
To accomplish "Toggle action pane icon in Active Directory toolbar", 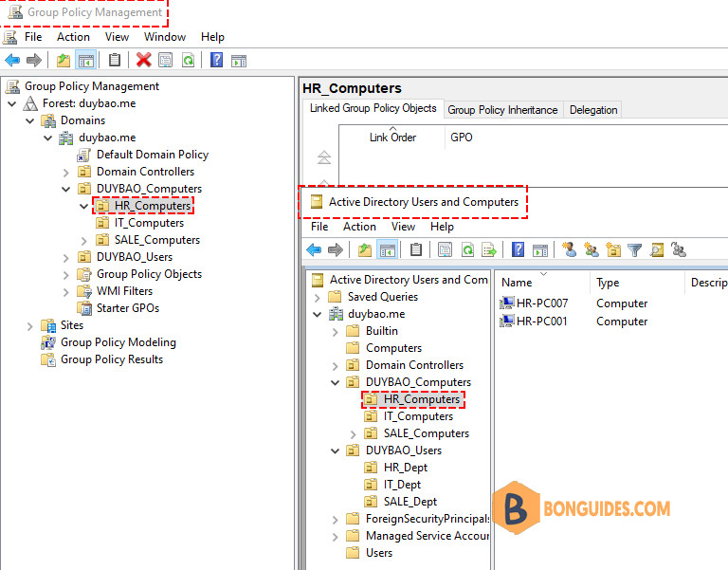I will click(x=540, y=250).
